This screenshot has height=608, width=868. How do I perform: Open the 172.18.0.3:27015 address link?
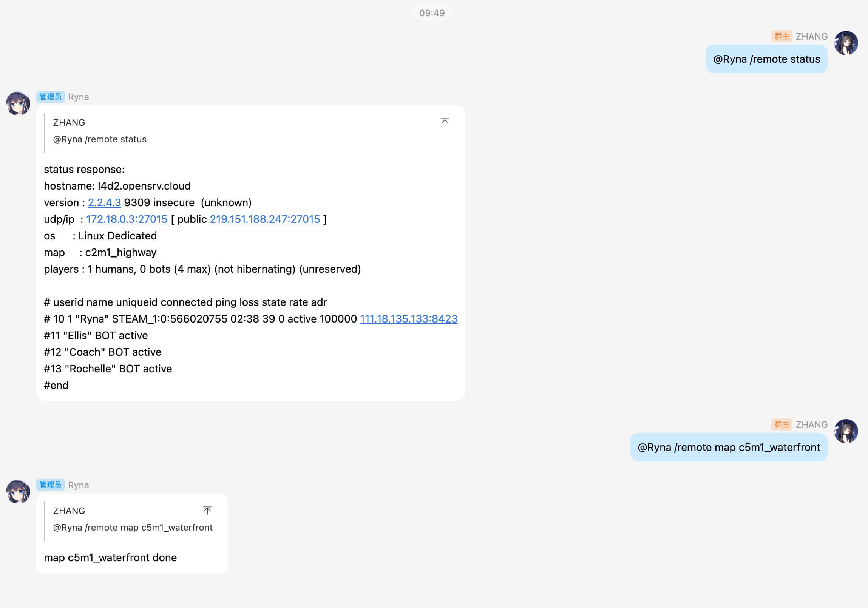coord(127,219)
